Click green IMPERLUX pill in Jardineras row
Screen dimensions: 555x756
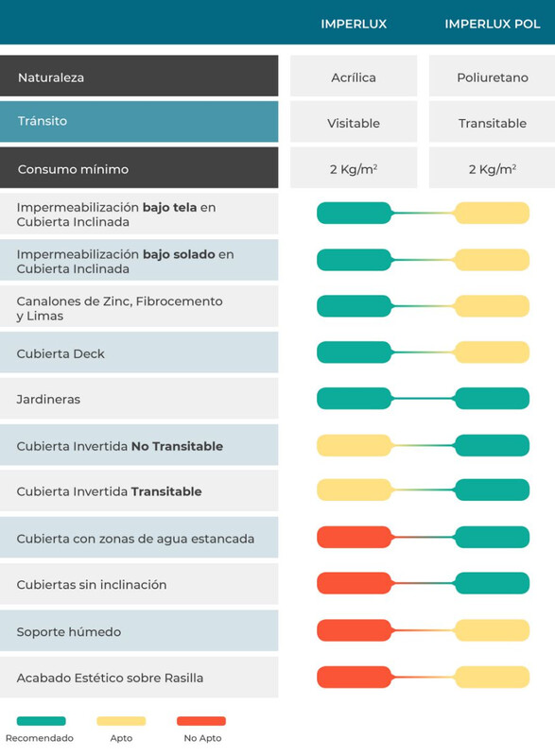coord(354,398)
